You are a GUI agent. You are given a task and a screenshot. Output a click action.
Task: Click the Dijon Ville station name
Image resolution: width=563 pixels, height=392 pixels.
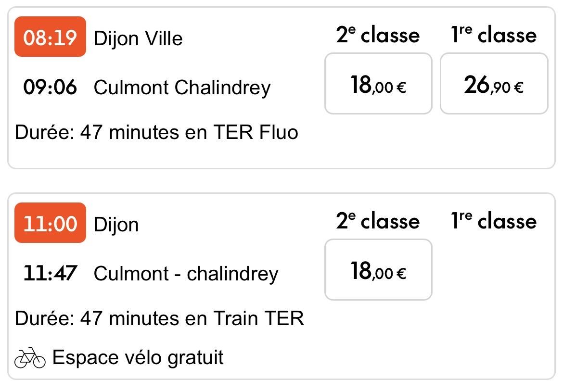click(x=138, y=38)
